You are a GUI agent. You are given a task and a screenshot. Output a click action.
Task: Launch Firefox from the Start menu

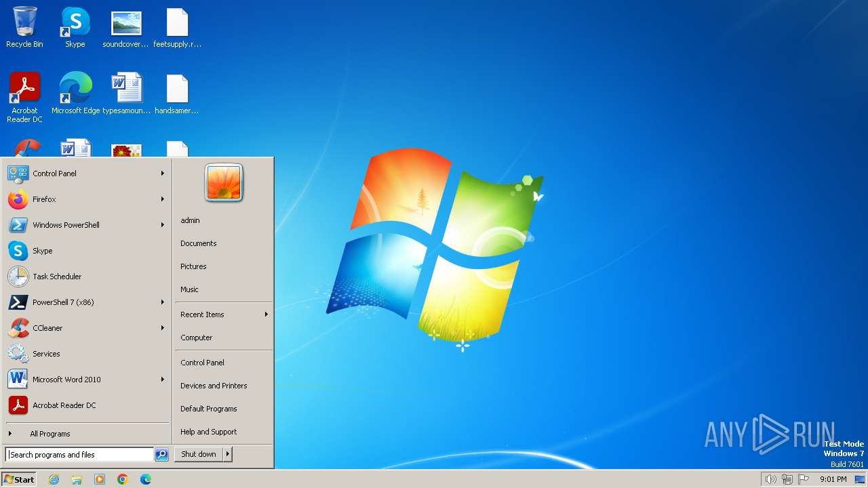(x=87, y=199)
